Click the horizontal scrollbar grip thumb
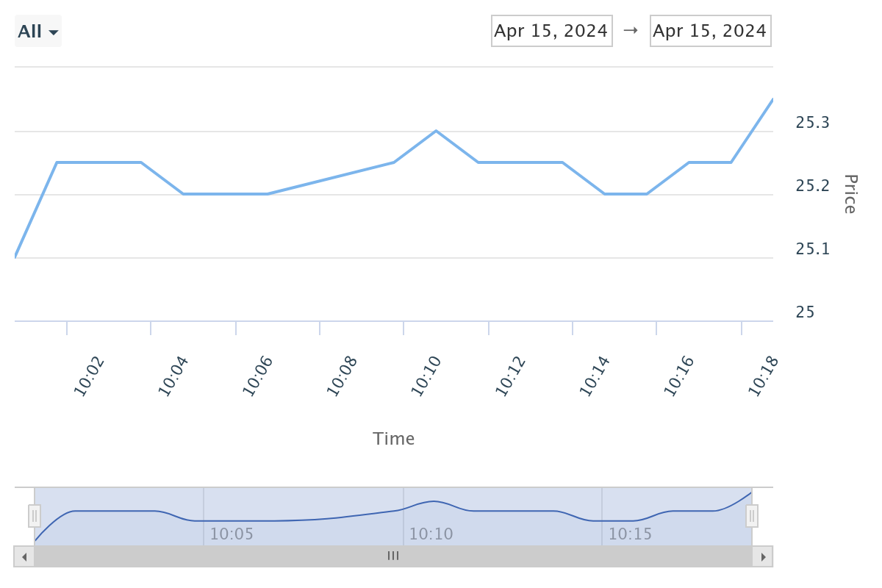 (393, 557)
